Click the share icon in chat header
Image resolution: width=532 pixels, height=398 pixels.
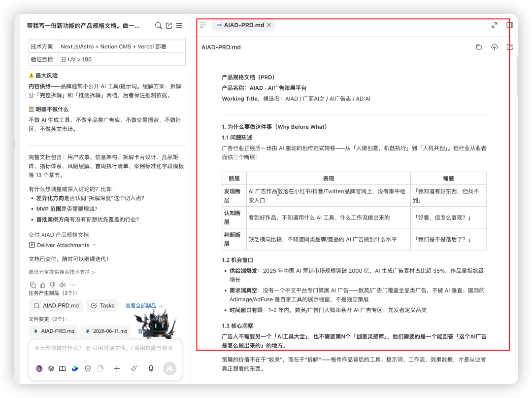pyautogui.click(x=169, y=26)
